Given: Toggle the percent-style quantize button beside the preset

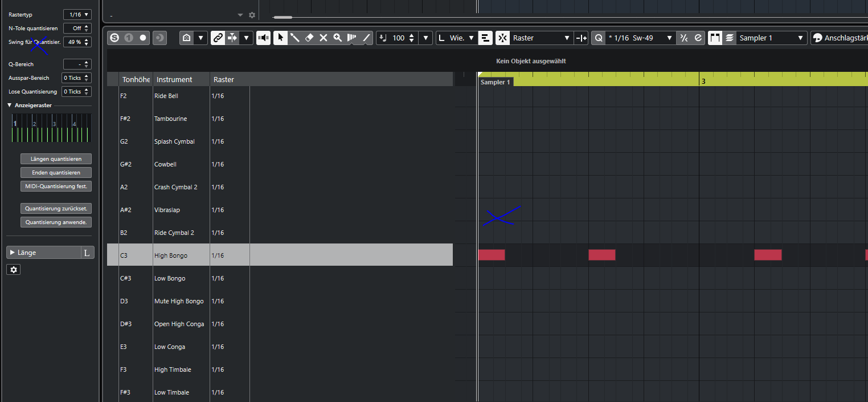Looking at the screenshot, I should tap(684, 38).
